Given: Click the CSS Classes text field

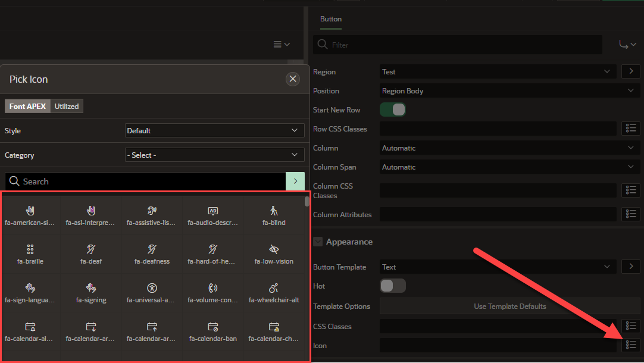Looking at the screenshot, I should 498,326.
